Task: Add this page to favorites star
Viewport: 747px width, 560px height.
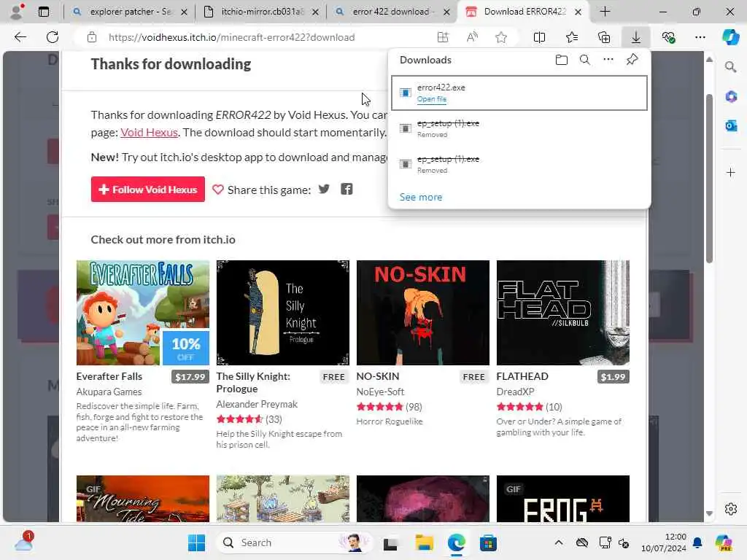Action: point(500,37)
